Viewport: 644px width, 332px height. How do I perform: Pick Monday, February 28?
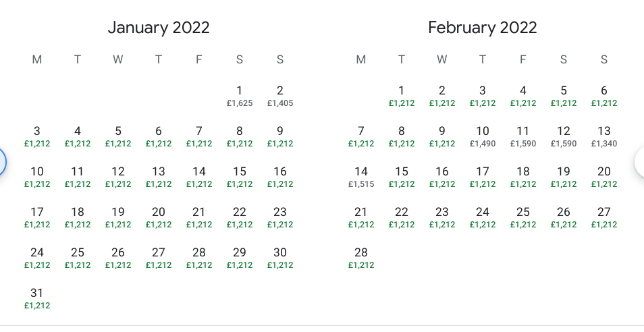361,258
